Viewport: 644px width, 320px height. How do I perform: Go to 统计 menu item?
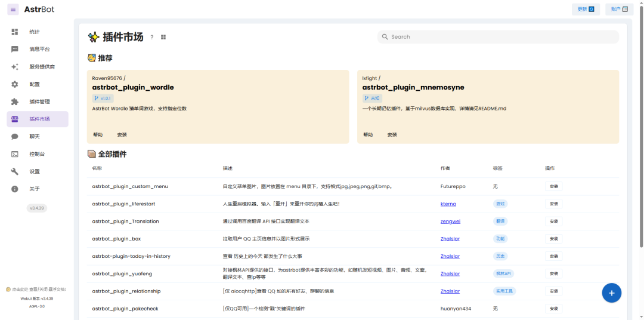tap(38, 32)
